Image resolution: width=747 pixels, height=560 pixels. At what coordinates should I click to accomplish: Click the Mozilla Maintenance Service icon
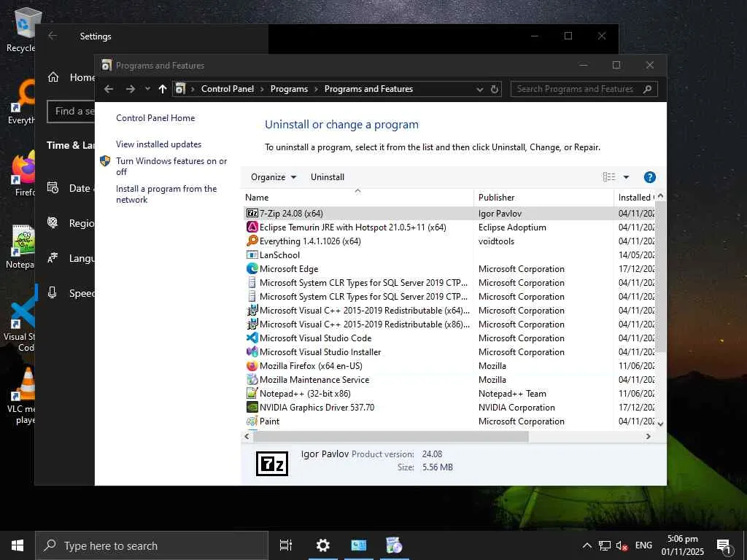tap(252, 379)
